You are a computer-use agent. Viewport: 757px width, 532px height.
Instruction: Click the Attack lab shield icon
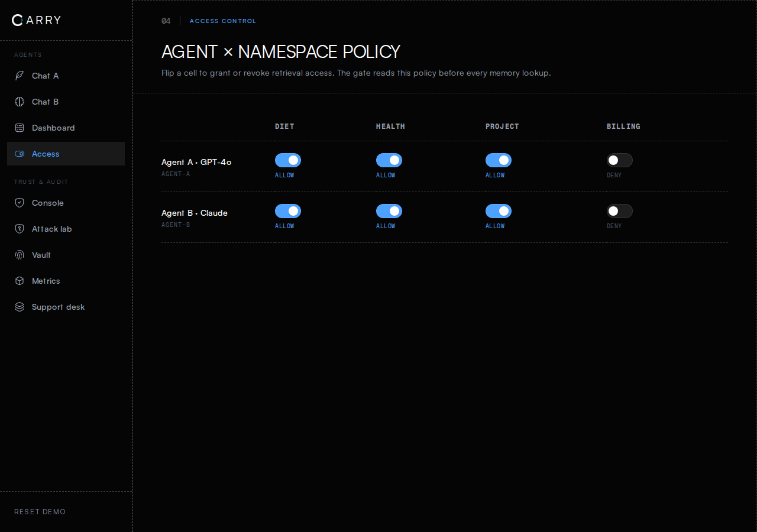(20, 229)
